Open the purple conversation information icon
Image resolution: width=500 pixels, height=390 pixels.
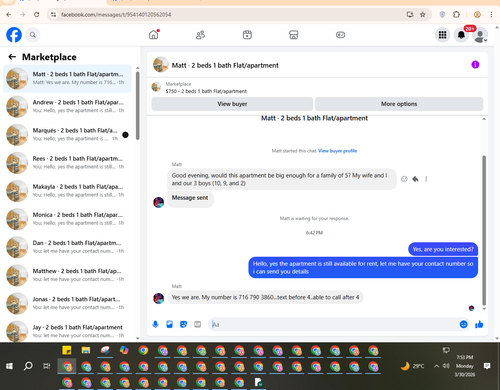point(475,64)
